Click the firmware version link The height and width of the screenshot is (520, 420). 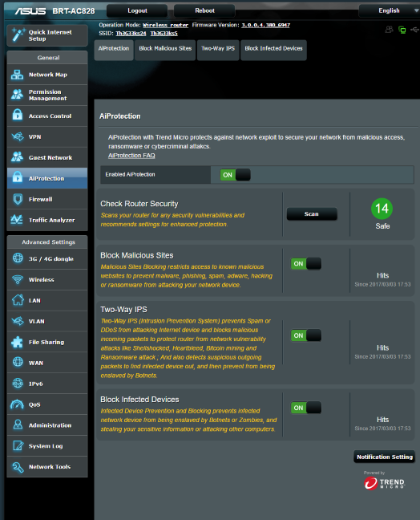click(x=265, y=25)
